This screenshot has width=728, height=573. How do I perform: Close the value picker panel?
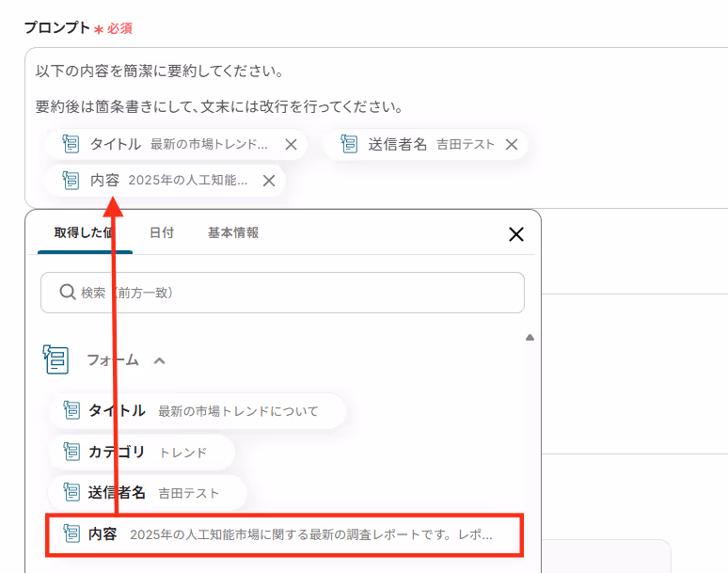pos(516,234)
